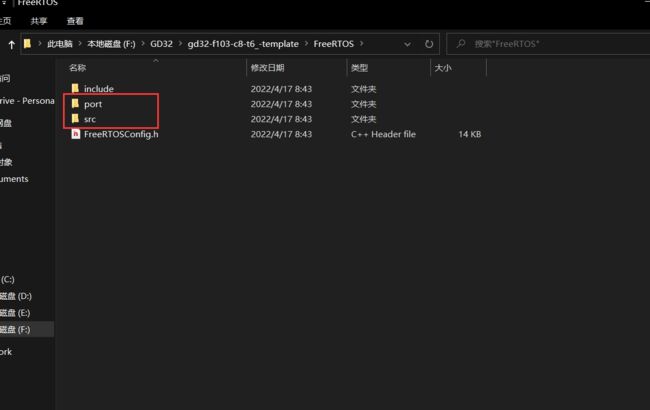This screenshot has height=410, width=650.
Task: Sort by 大小 column header
Action: (x=443, y=68)
